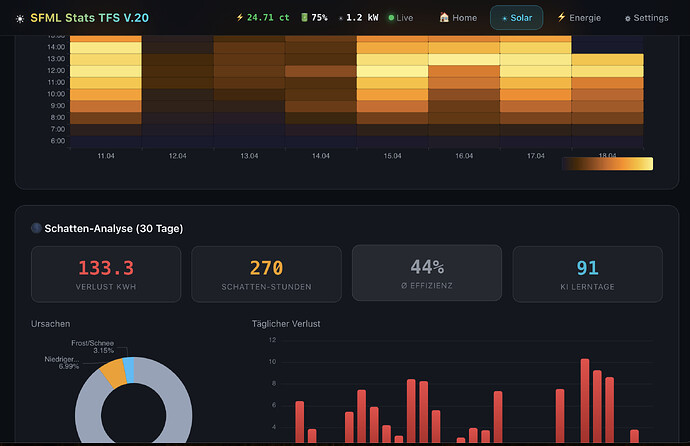The height and width of the screenshot is (446, 690).
Task: Select the 24.71 ct price value
Action: 268,18
